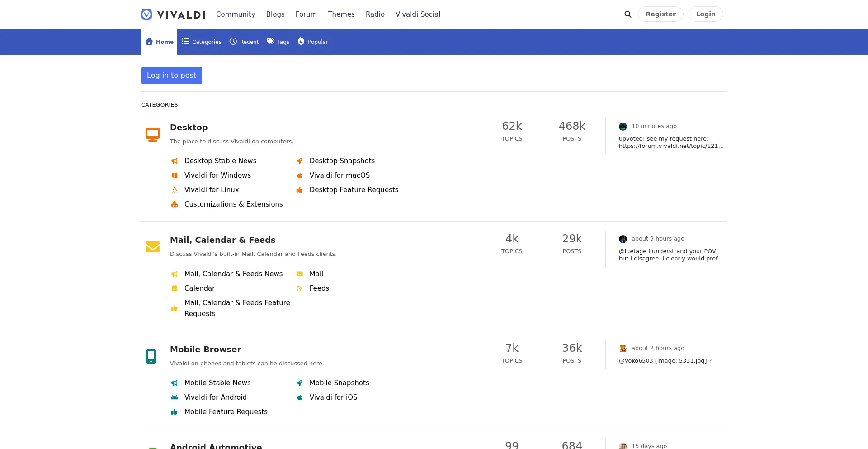This screenshot has width=868, height=449.
Task: Open the Tags tab
Action: [x=278, y=42]
